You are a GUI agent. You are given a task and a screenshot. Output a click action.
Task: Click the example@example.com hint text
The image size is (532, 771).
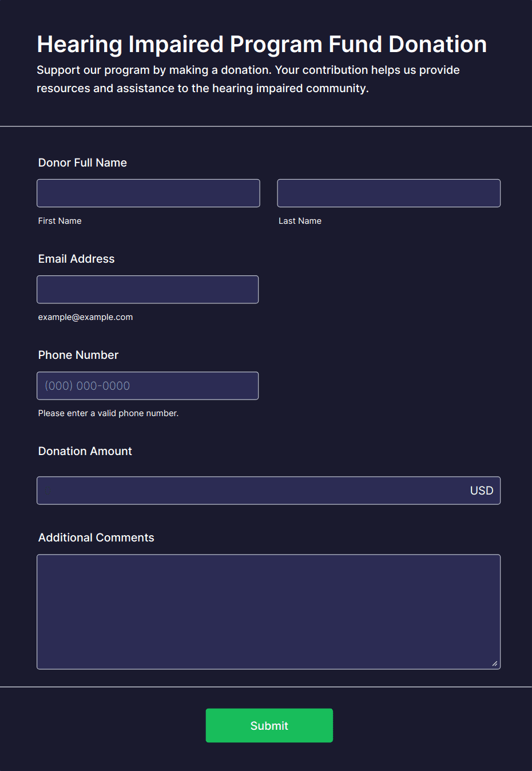tap(85, 317)
